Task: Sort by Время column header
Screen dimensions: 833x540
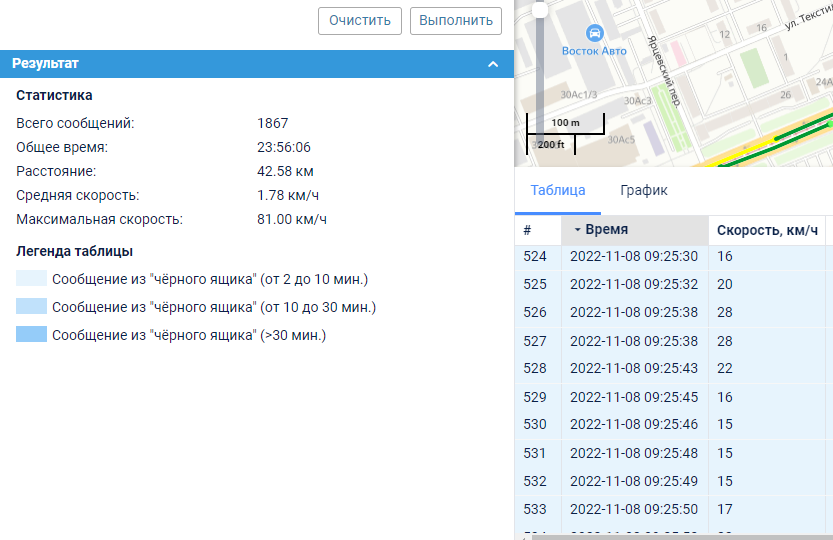Action: coord(634,230)
